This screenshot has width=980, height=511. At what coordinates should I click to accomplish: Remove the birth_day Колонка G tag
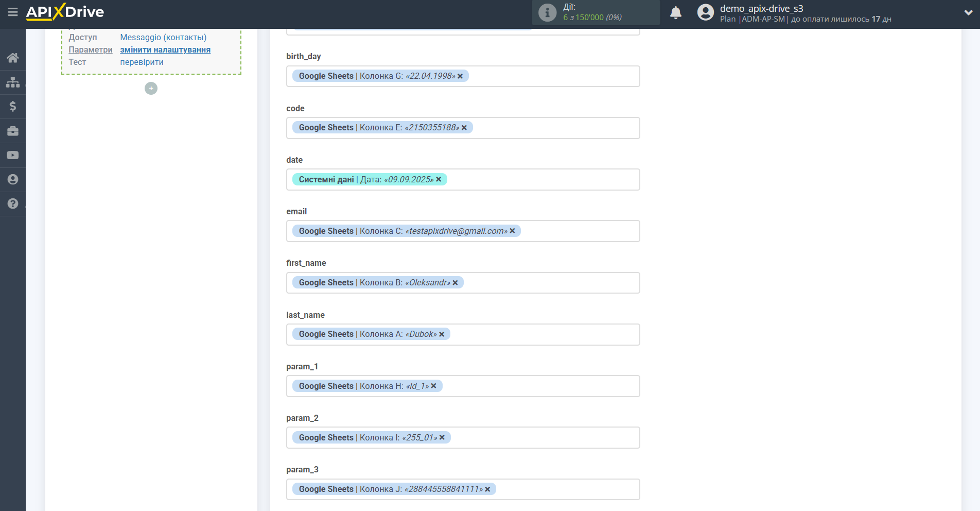(460, 76)
